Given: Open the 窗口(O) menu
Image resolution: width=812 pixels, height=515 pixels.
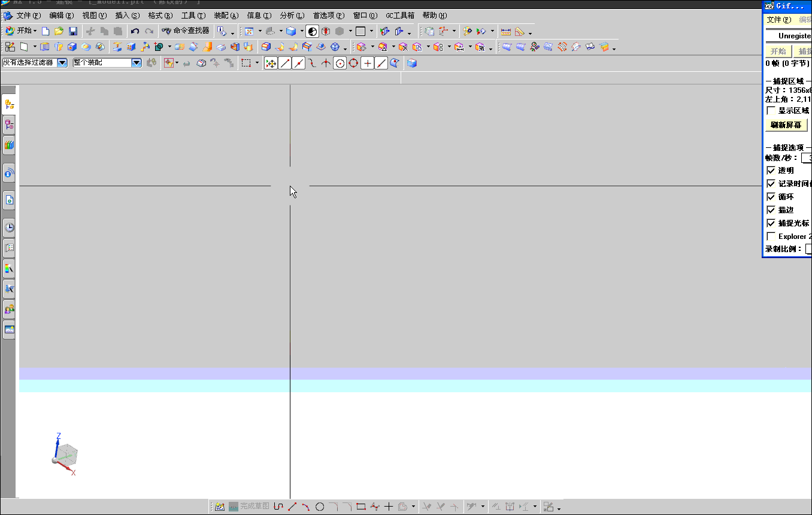Looking at the screenshot, I should [365, 16].
